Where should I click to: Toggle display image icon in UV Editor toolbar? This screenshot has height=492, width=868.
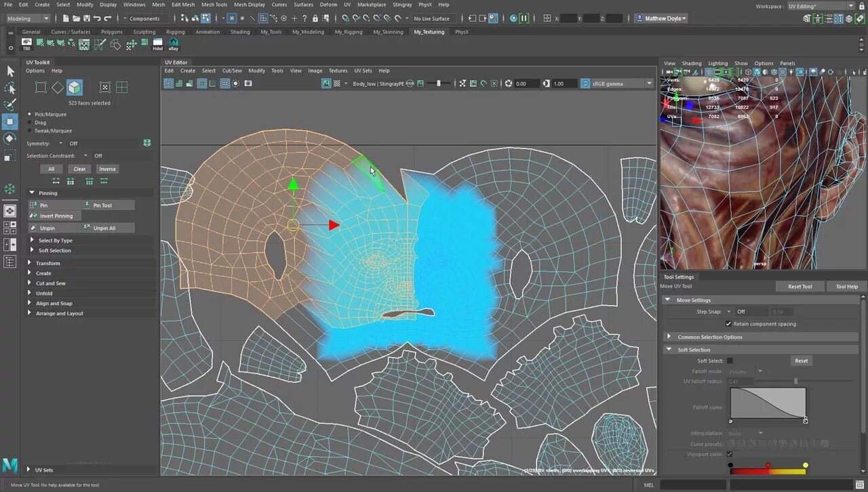click(326, 83)
